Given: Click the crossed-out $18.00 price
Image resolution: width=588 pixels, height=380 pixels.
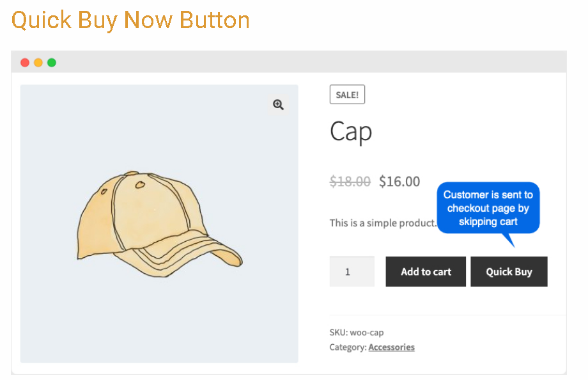Looking at the screenshot, I should (x=350, y=182).
